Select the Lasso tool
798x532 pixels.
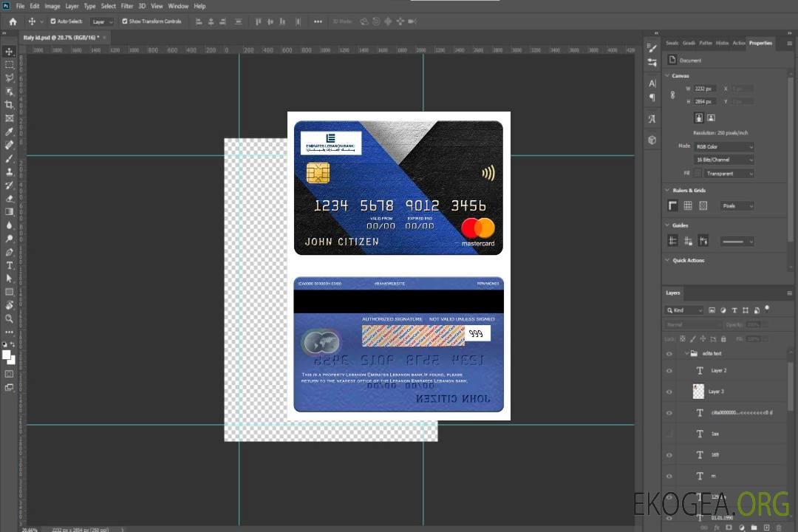[9, 78]
